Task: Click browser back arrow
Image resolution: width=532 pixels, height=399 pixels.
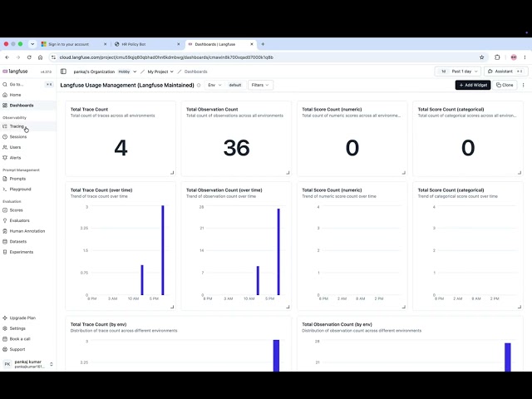Action: pos(7,57)
